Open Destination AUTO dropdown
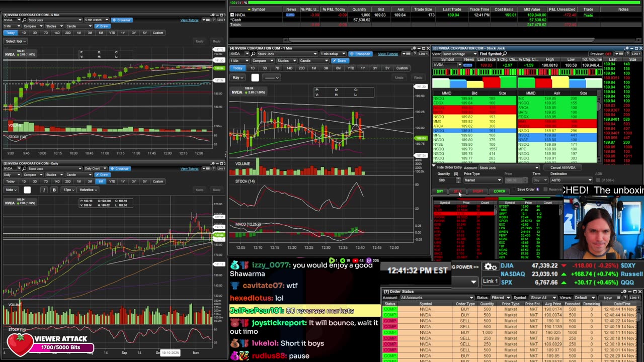The image size is (644, 362). pyautogui.click(x=572, y=180)
